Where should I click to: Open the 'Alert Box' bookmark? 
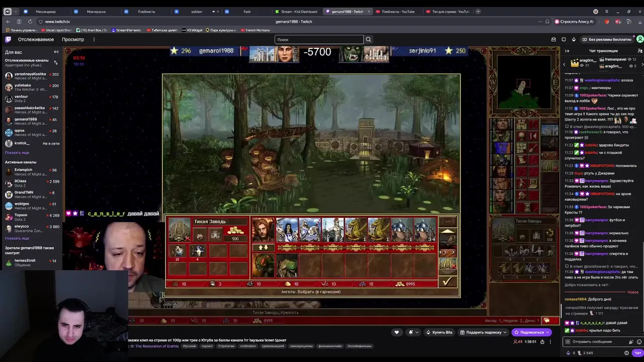(x=92, y=30)
